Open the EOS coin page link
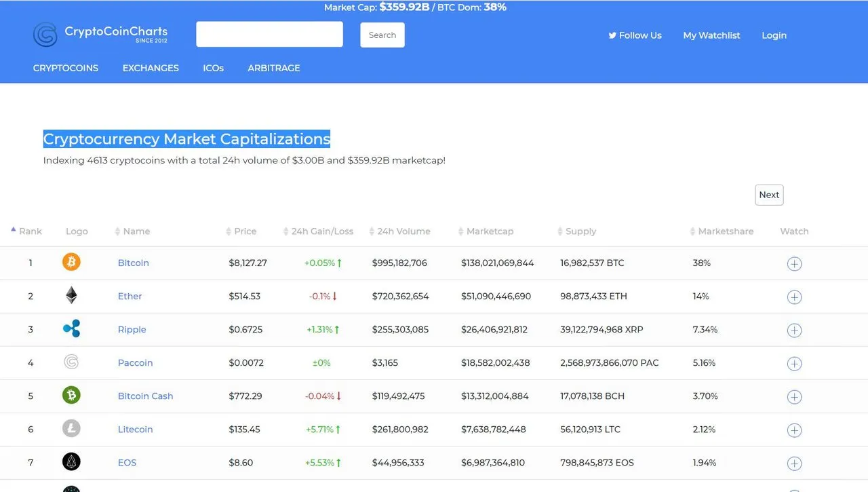This screenshot has height=492, width=868. pos(127,462)
